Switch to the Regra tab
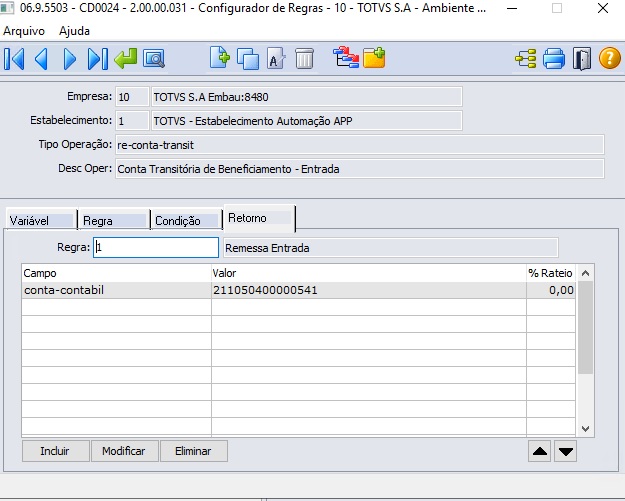This screenshot has width=625, height=501. coord(114,220)
